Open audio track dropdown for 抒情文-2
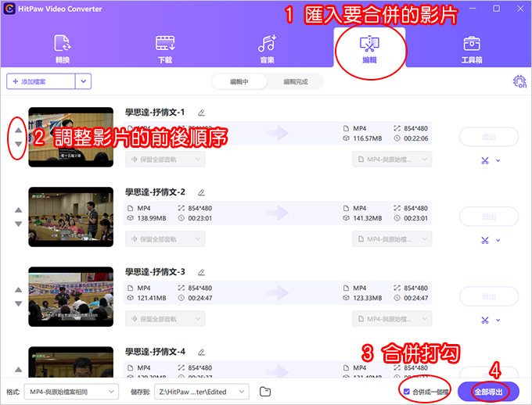The height and width of the screenshot is (405, 532). (165, 239)
